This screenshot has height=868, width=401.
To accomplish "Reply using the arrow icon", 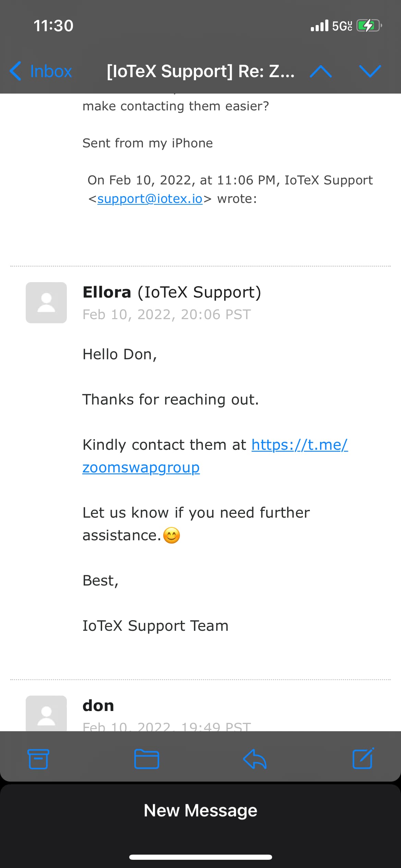I will coord(255,759).
